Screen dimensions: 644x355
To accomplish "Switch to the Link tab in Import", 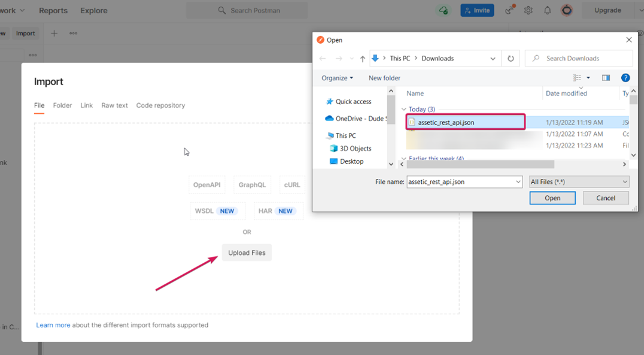I will [x=87, y=105].
